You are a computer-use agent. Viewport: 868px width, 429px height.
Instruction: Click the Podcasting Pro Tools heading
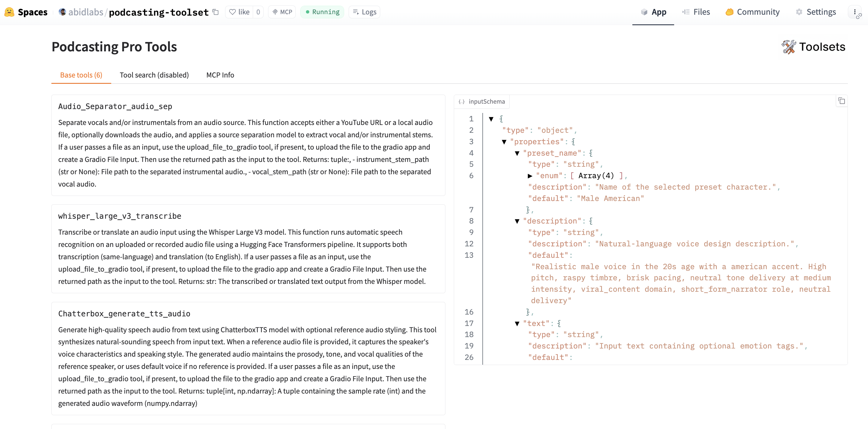(x=114, y=47)
